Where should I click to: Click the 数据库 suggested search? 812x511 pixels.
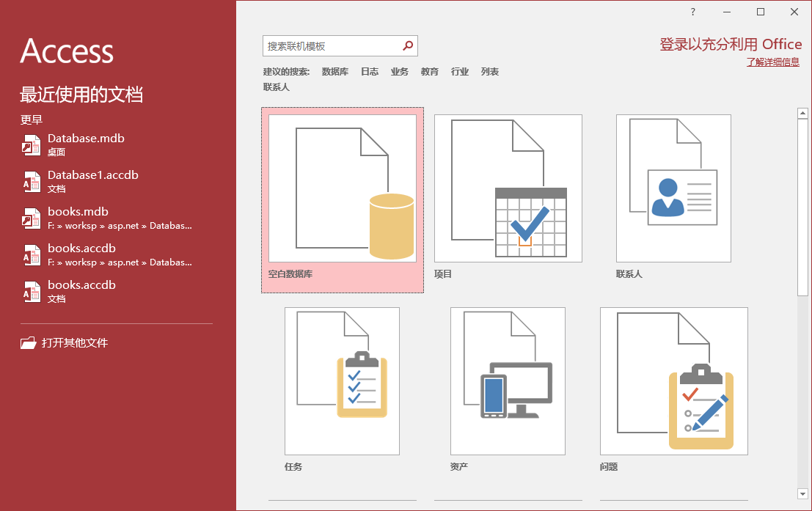point(335,71)
